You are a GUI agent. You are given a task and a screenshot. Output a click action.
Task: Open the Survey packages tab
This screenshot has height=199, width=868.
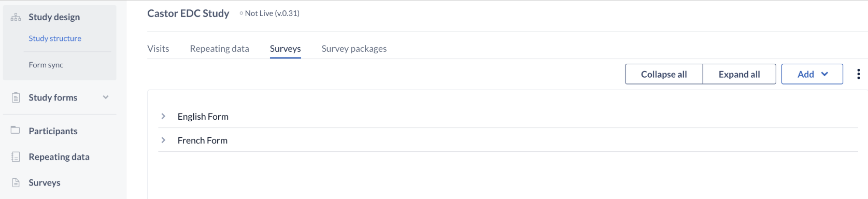click(354, 48)
